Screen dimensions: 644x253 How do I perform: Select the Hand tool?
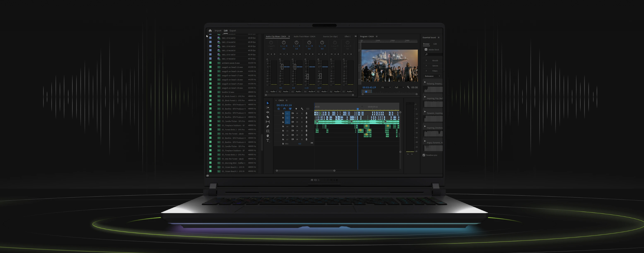click(x=268, y=136)
